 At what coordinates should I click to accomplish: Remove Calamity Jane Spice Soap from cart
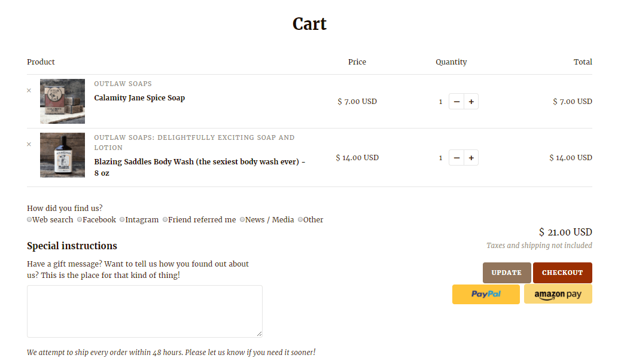click(29, 91)
